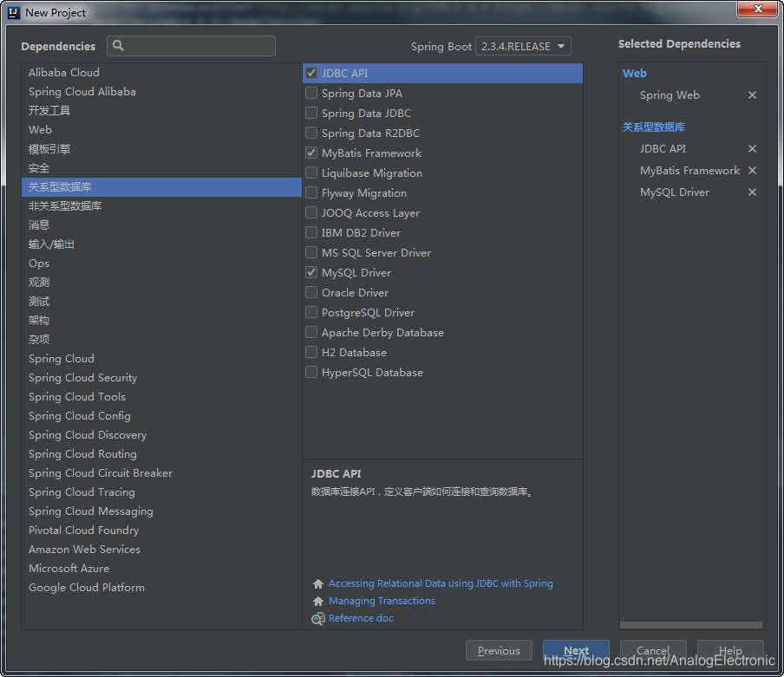
Task: Select the Web category
Action: [161, 129]
